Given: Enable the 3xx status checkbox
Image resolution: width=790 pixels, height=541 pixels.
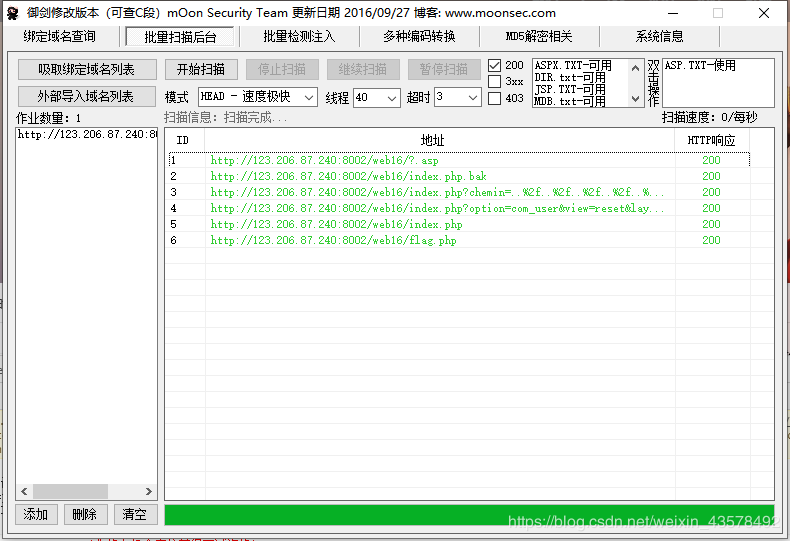Looking at the screenshot, I should point(495,82).
